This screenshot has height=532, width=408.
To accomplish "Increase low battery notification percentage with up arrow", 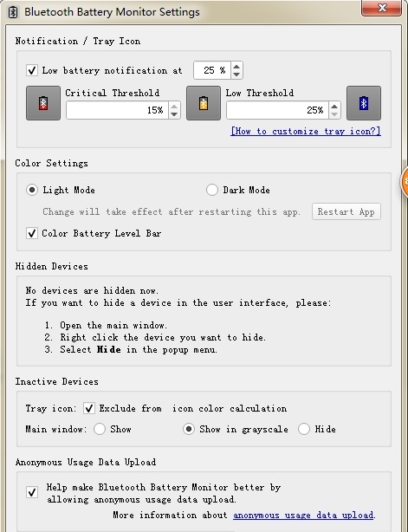I will pyautogui.click(x=236, y=66).
